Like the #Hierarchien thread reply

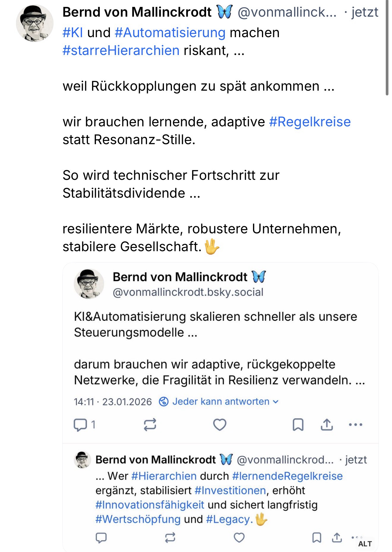pyautogui.click(x=239, y=537)
